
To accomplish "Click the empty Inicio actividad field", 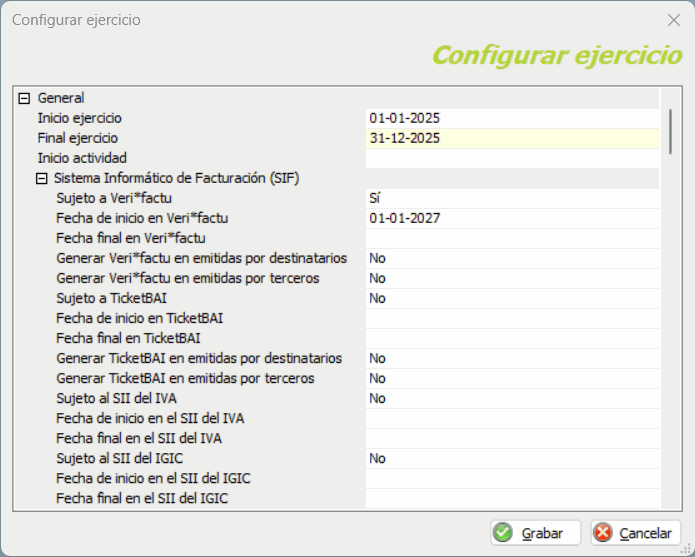I will (x=512, y=158).
